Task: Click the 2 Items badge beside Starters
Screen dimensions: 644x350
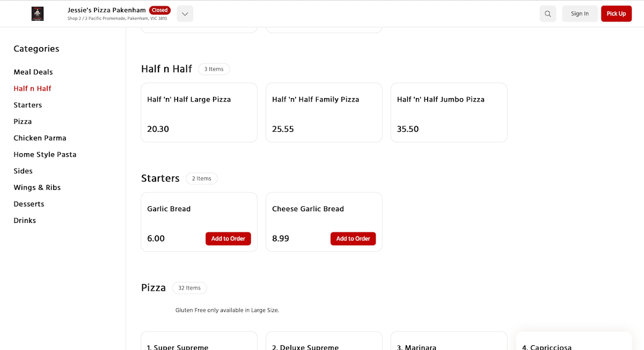Action: (x=202, y=178)
